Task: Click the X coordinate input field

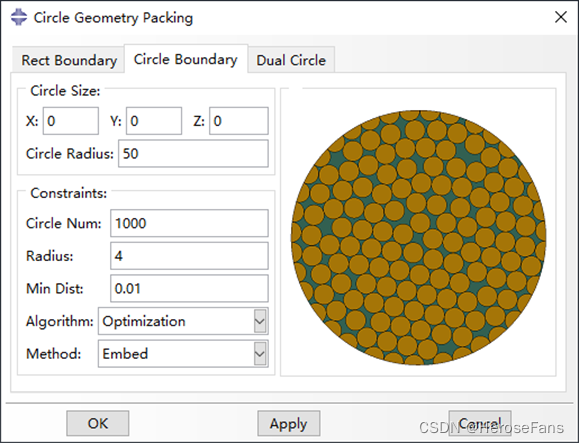Action: pyautogui.click(x=71, y=121)
